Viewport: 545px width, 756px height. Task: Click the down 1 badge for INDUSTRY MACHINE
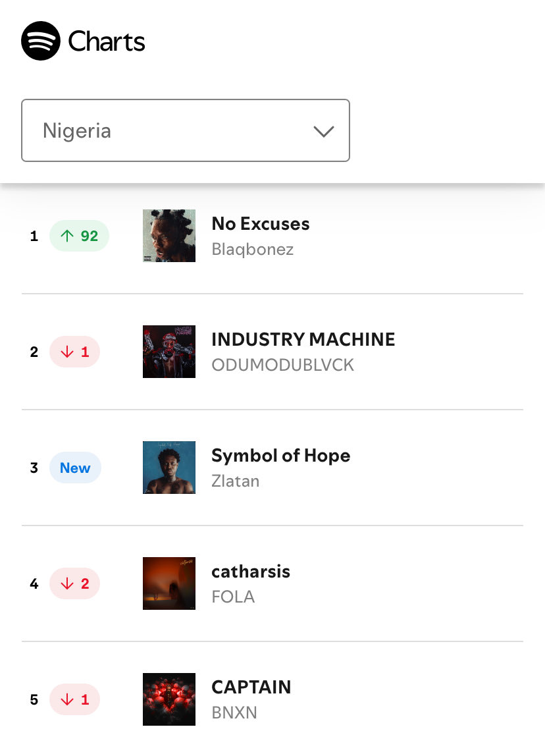tap(74, 352)
